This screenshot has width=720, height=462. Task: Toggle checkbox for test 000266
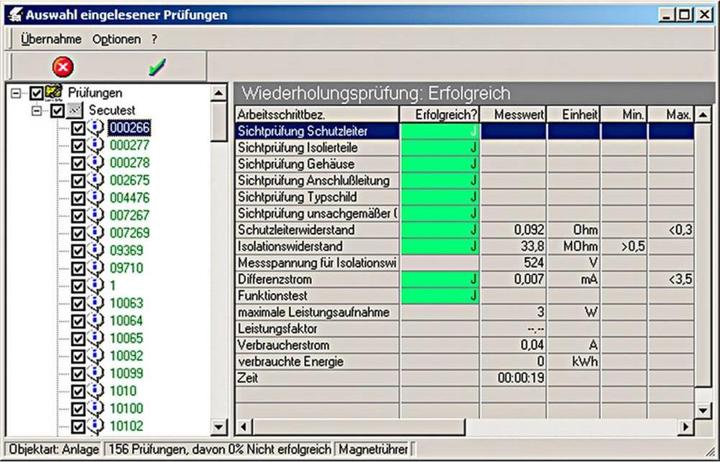[78, 128]
